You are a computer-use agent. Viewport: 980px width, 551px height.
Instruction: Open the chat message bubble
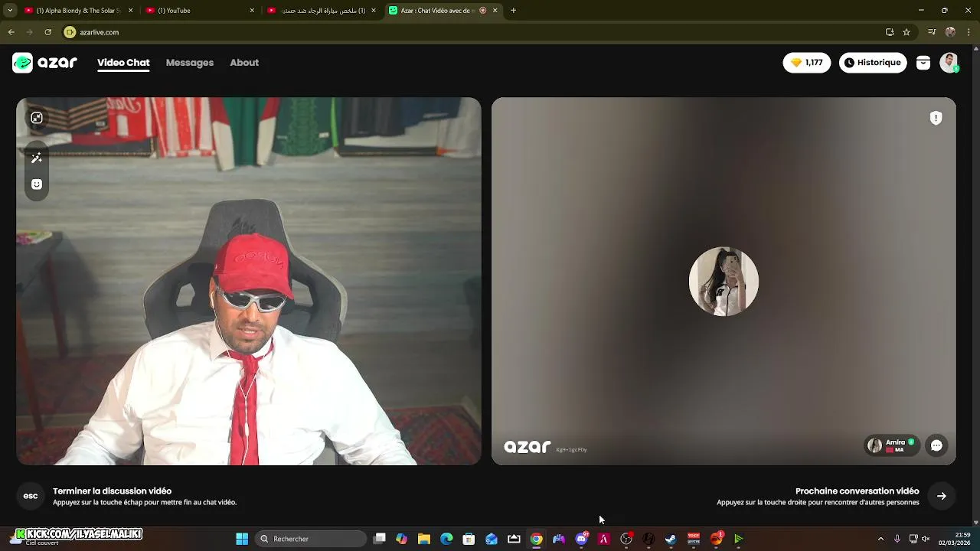click(936, 445)
